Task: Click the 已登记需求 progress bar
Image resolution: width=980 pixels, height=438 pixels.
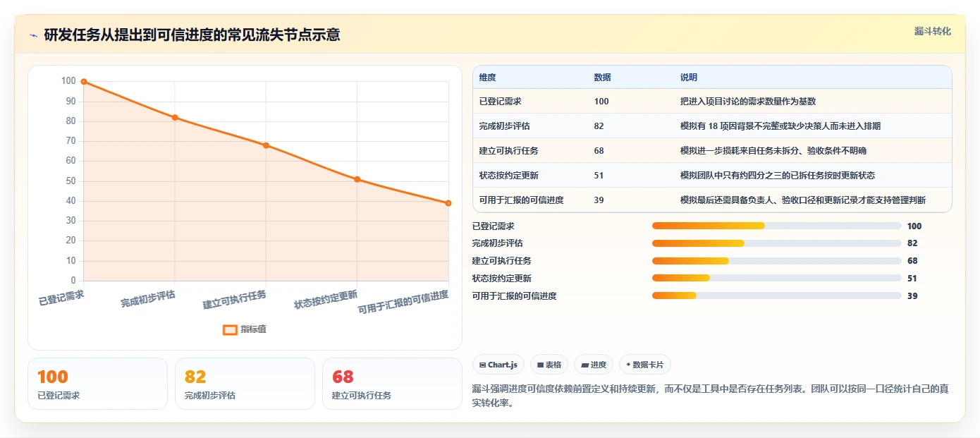Action: click(777, 226)
